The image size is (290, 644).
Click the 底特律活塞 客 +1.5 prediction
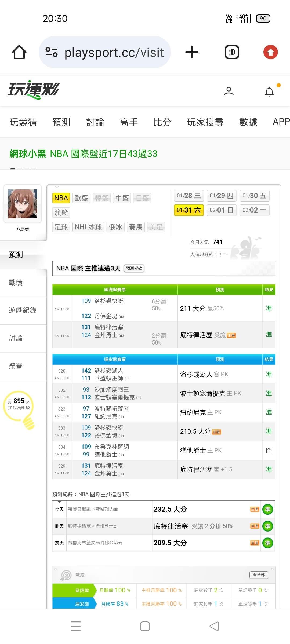[x=206, y=470]
